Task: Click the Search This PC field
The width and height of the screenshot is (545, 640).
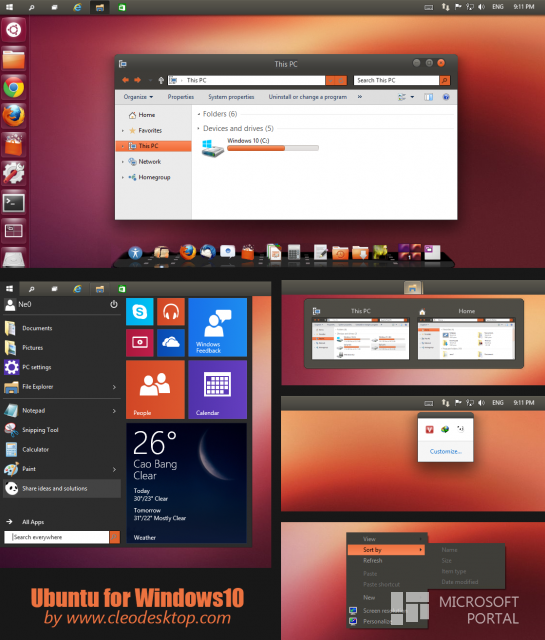Action: click(396, 80)
